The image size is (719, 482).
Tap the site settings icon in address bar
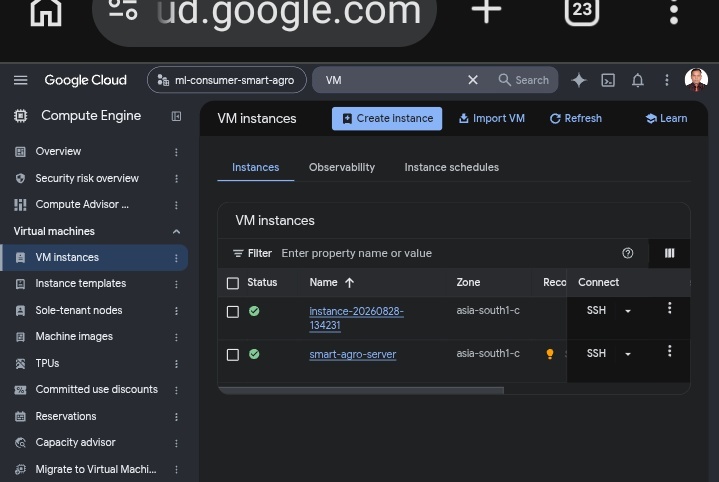point(123,9)
